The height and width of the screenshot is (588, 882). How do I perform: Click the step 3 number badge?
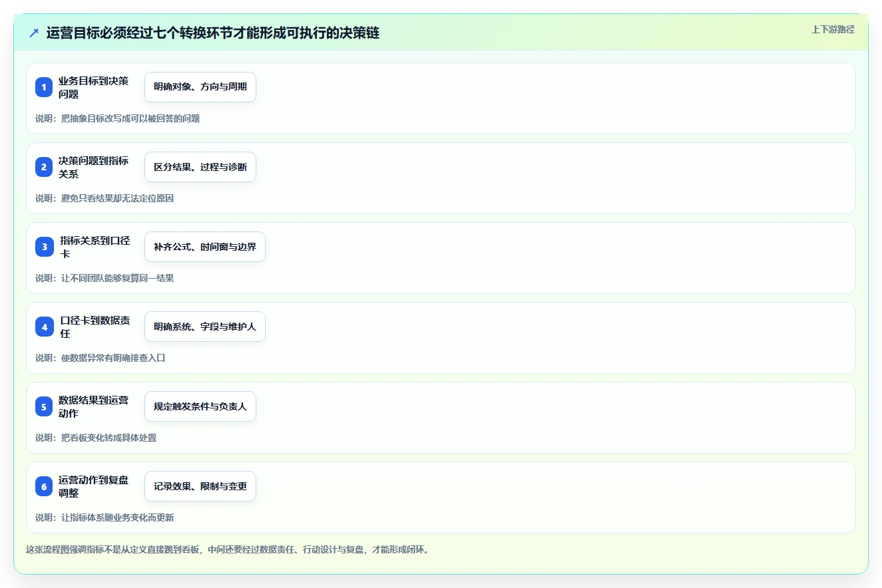(x=44, y=247)
